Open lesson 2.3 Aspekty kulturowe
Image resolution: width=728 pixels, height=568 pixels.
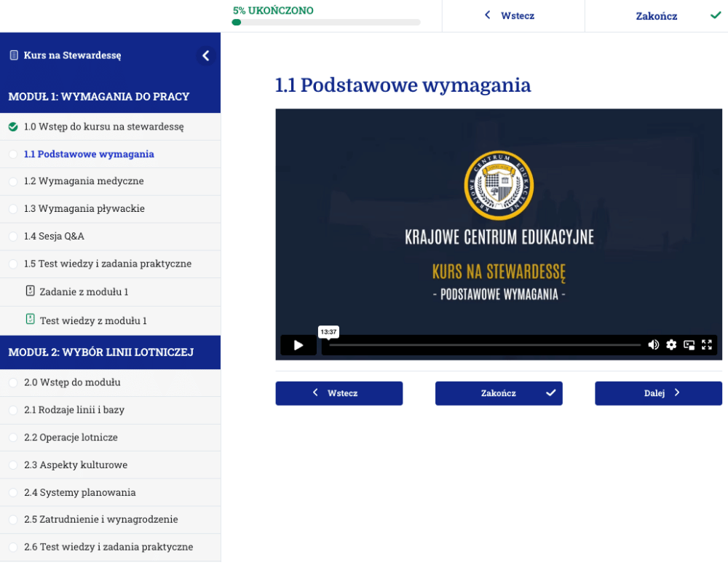pyautogui.click(x=110, y=465)
